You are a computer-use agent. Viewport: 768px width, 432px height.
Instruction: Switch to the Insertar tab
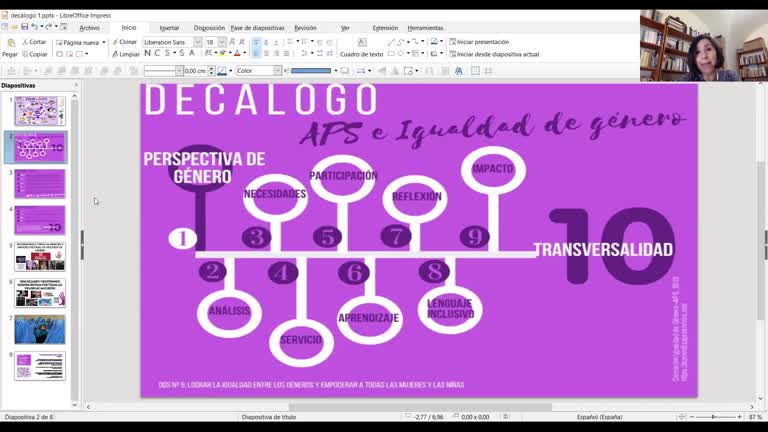tap(169, 28)
